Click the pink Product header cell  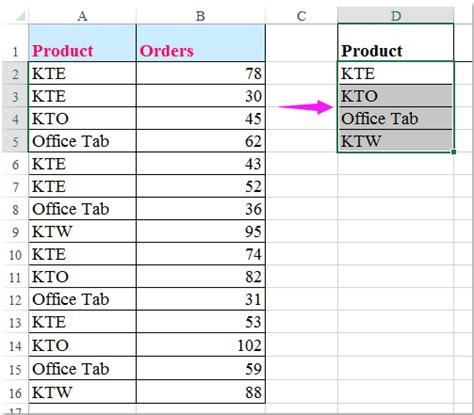coord(82,43)
